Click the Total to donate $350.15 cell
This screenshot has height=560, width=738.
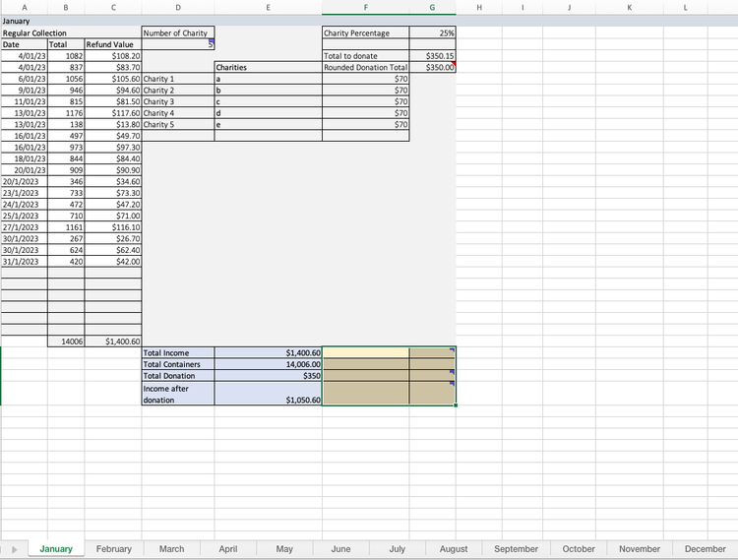433,55
